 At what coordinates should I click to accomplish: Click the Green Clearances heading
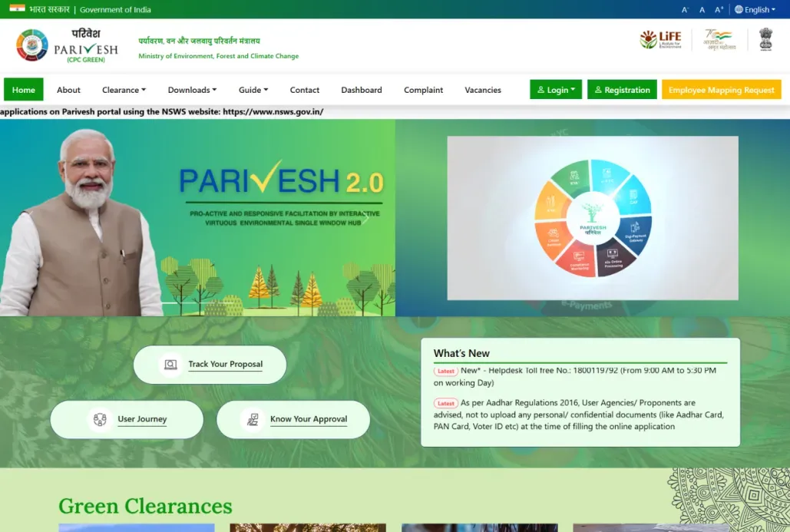145,507
